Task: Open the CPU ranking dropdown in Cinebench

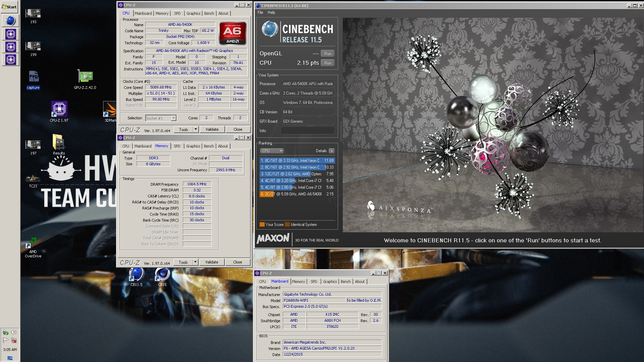Action: click(272, 151)
